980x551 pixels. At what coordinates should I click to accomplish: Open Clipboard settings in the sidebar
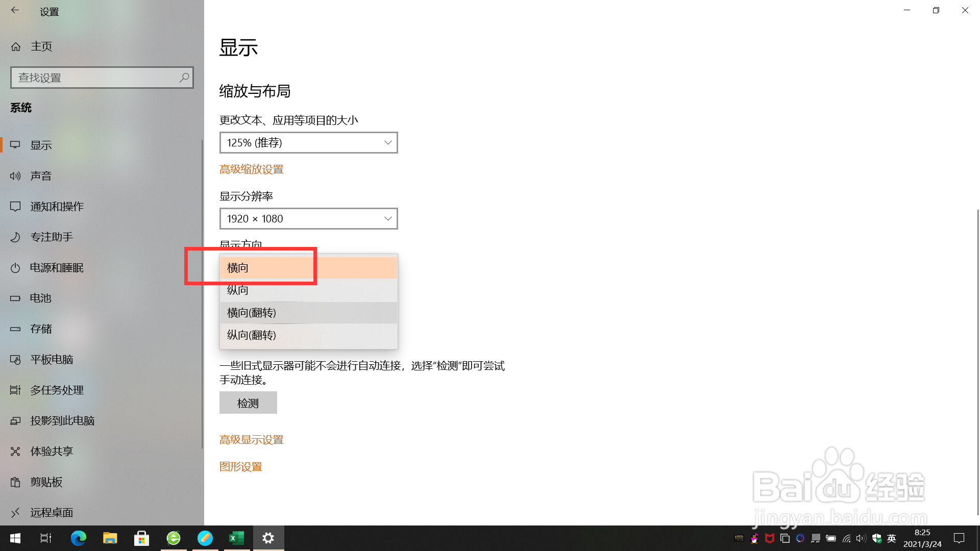(x=46, y=482)
